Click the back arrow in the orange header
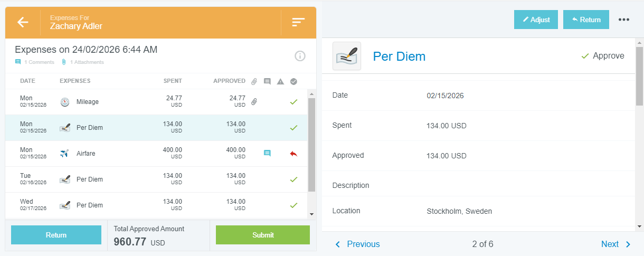The image size is (644, 256). (x=23, y=22)
